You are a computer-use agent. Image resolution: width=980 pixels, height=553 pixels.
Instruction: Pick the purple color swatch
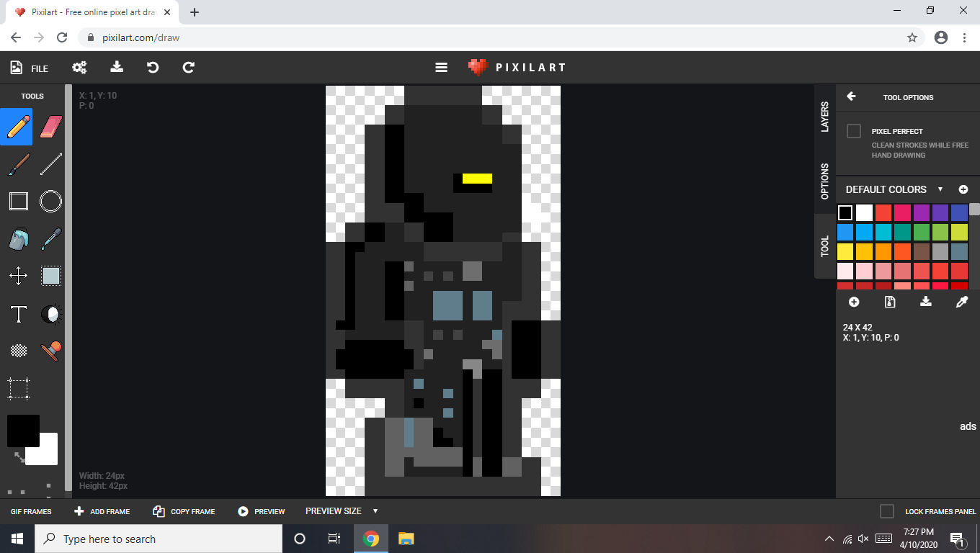click(921, 213)
